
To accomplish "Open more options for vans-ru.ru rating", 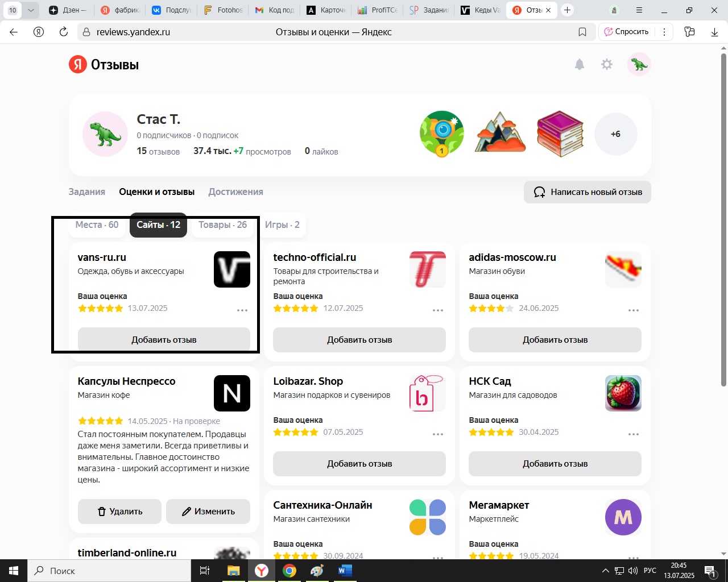I will pyautogui.click(x=242, y=310).
